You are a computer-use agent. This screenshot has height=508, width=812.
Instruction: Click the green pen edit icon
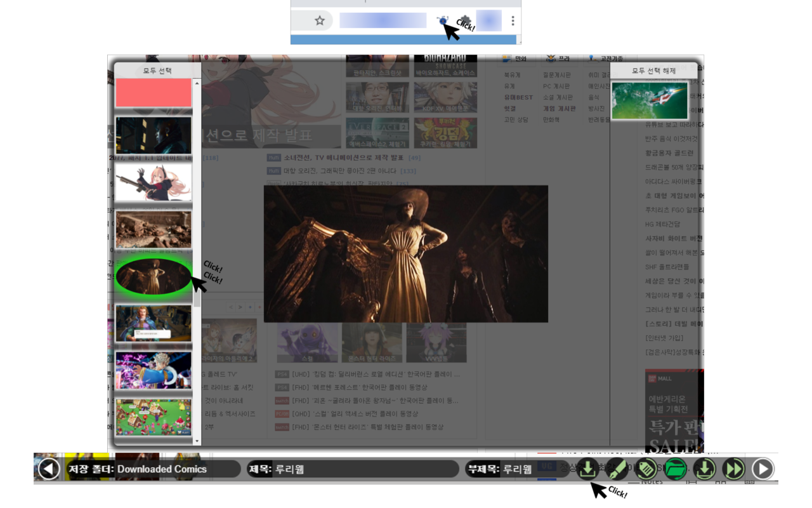[x=617, y=469]
